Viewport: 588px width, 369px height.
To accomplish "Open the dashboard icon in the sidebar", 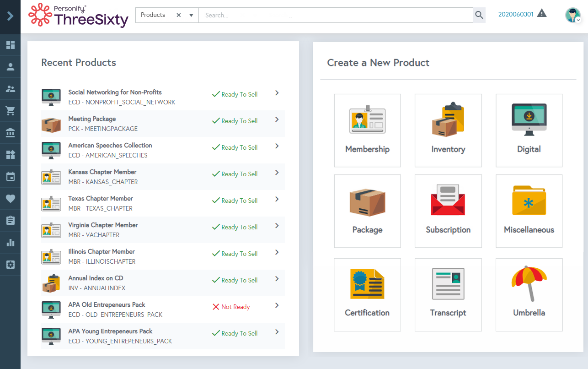I will [x=10, y=45].
